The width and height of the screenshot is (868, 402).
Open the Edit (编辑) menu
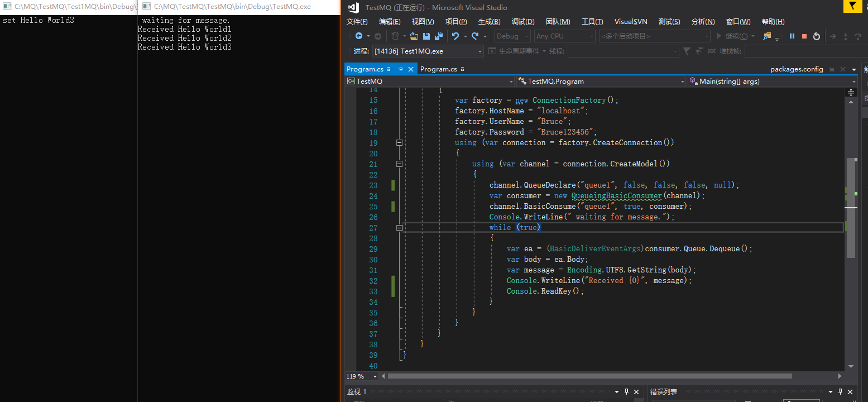[x=390, y=22]
